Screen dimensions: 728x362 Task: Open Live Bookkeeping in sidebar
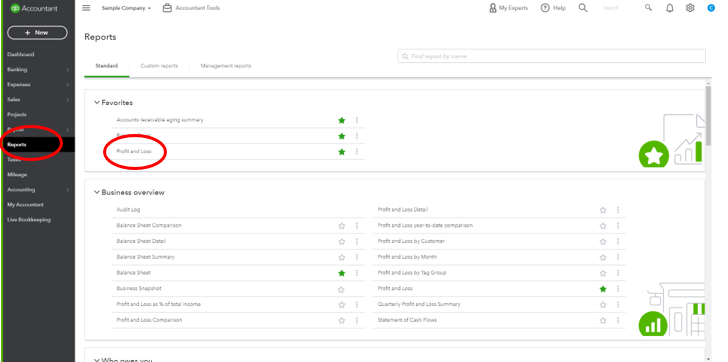coord(29,220)
